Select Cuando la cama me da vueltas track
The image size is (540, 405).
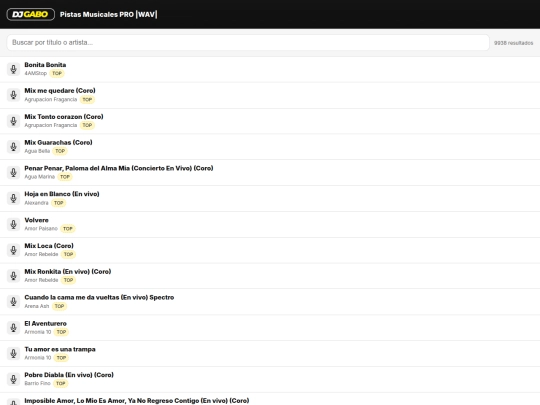coord(99,297)
